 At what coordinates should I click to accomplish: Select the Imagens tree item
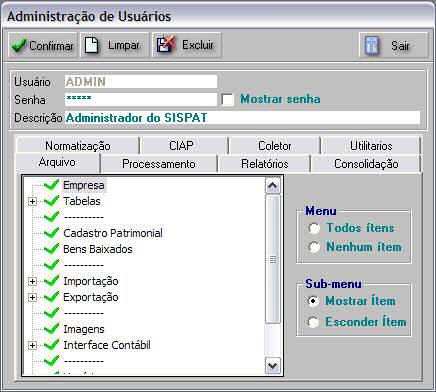point(84,329)
